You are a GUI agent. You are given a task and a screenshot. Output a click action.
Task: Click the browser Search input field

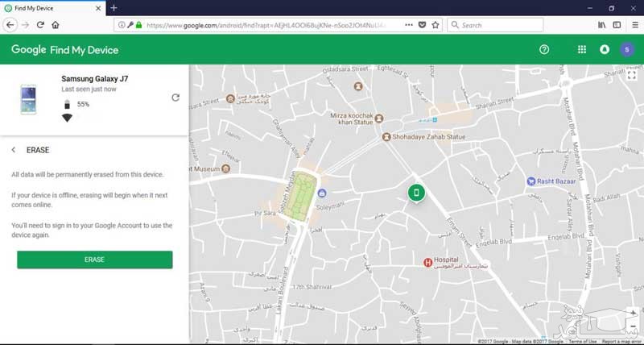(x=507, y=25)
